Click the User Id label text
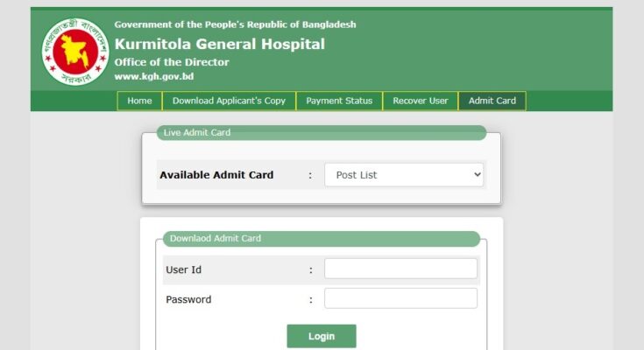 (184, 269)
